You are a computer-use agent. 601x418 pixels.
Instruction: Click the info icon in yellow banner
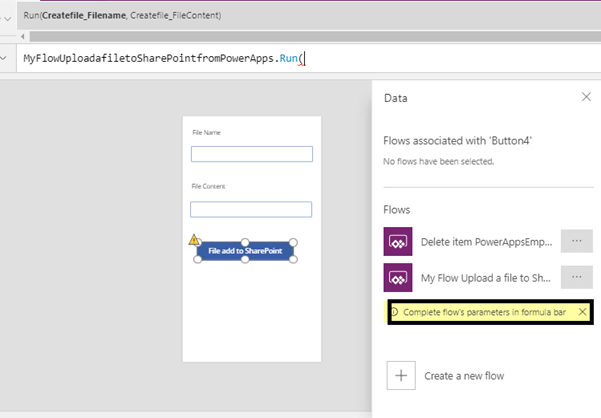click(x=394, y=312)
